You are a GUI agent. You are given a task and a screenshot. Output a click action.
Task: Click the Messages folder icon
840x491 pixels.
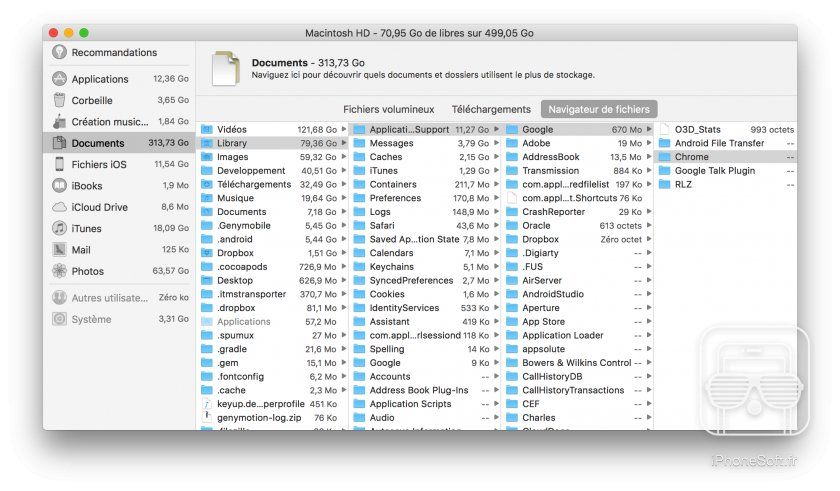click(359, 143)
